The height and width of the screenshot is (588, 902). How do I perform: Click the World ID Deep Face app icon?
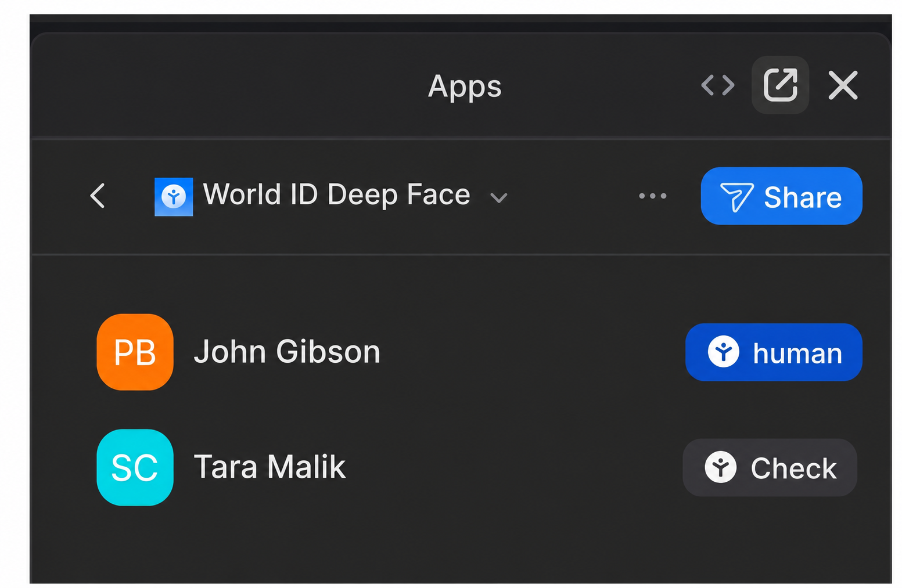[174, 197]
